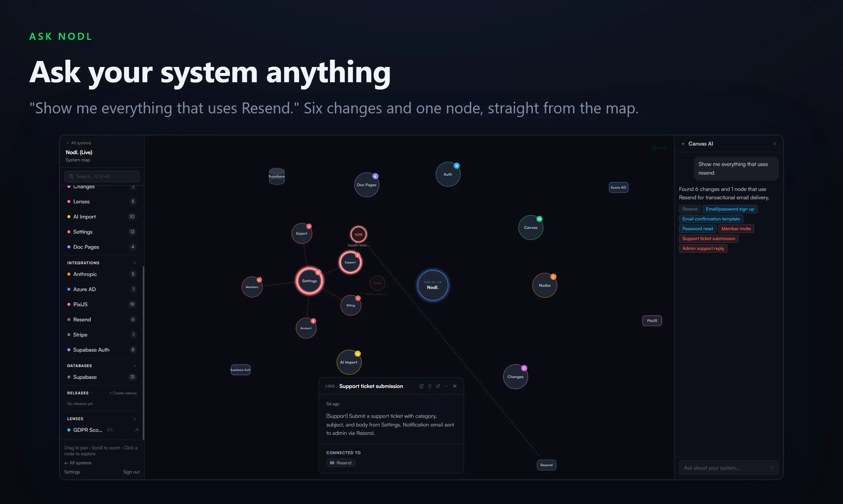Click Email confirmation template tag

(x=711, y=219)
